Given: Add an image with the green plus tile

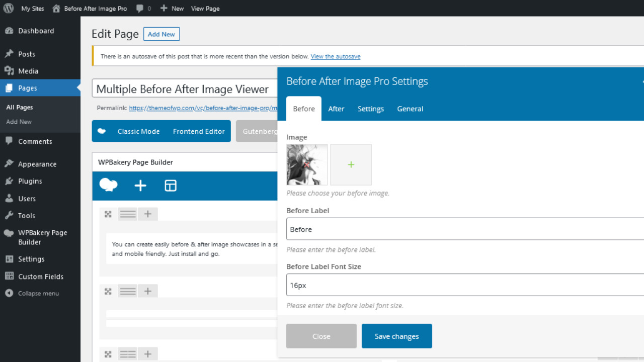Looking at the screenshot, I should 351,165.
